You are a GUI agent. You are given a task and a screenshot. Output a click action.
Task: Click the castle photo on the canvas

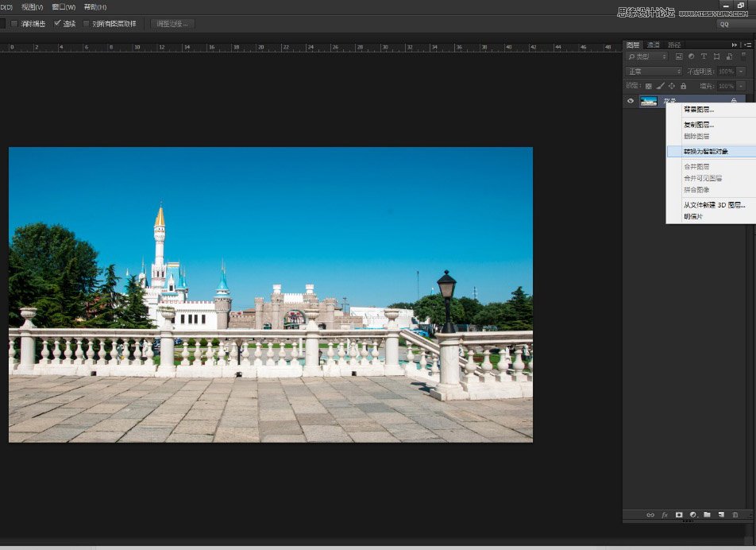(271, 295)
